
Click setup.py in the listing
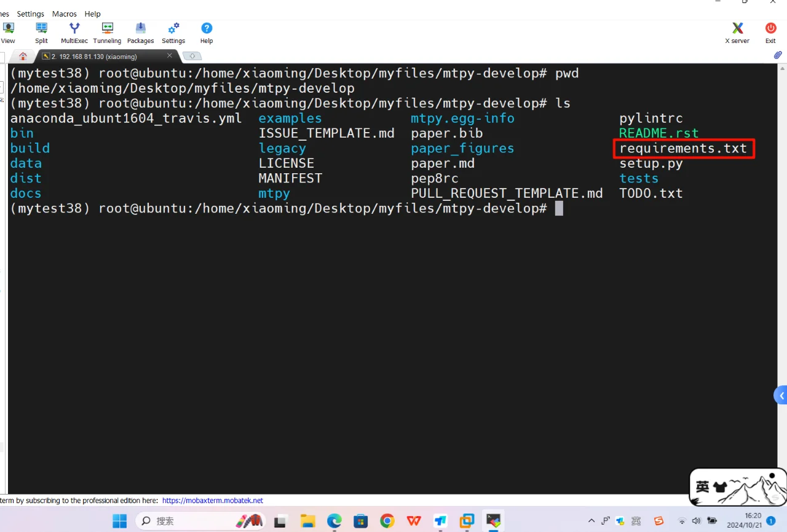pos(651,163)
